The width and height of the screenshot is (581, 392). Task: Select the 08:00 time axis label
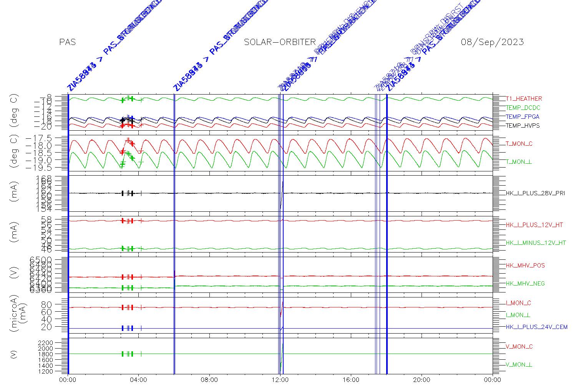coord(209,380)
